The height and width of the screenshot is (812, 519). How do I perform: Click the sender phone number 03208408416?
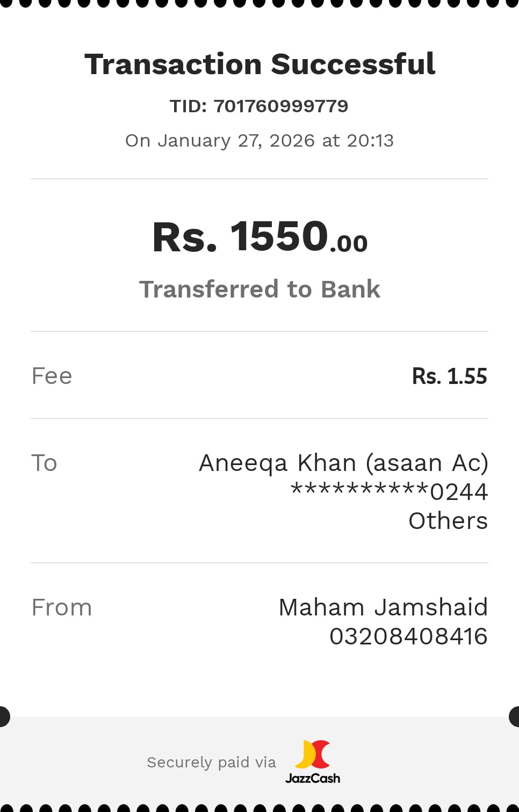[x=408, y=636]
